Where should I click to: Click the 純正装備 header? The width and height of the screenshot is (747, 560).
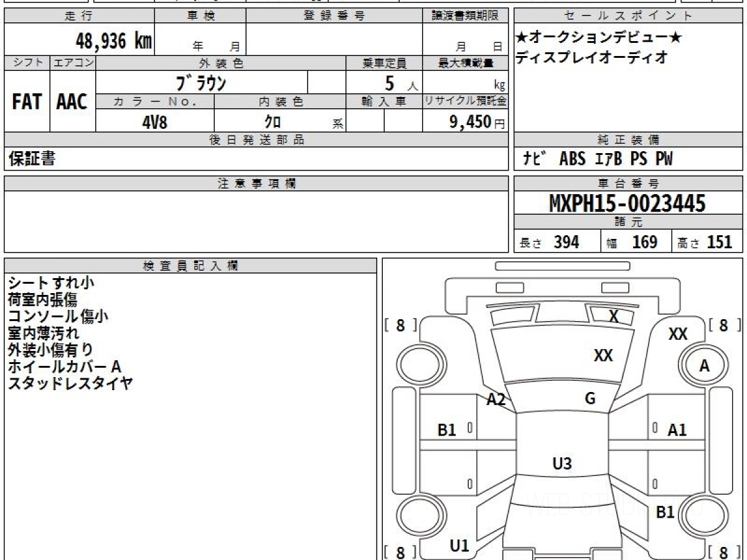tap(628, 140)
